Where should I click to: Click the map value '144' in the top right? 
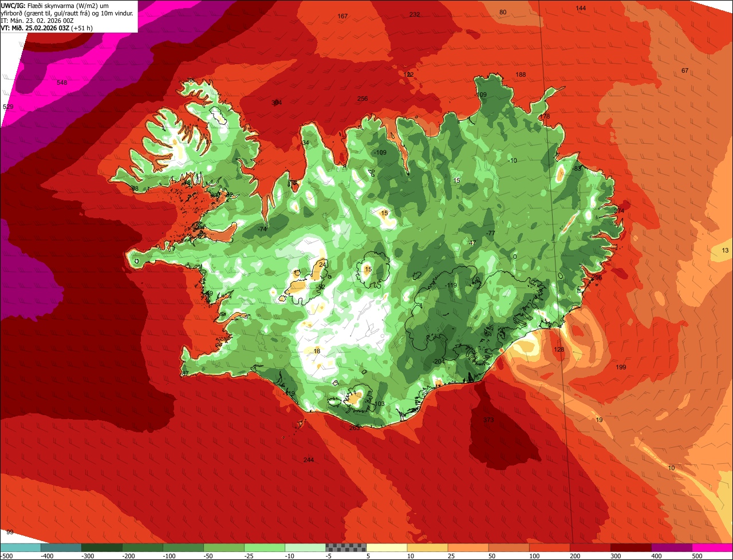[x=581, y=8]
